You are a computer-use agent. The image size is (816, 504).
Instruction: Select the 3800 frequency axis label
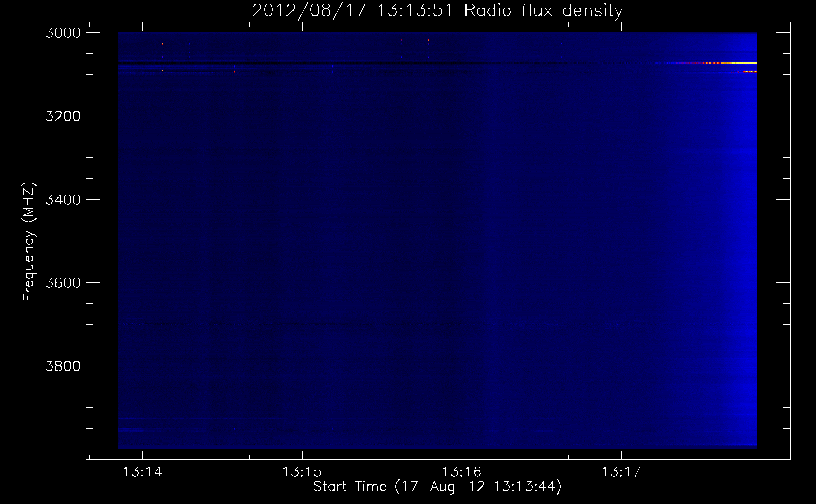[63, 366]
